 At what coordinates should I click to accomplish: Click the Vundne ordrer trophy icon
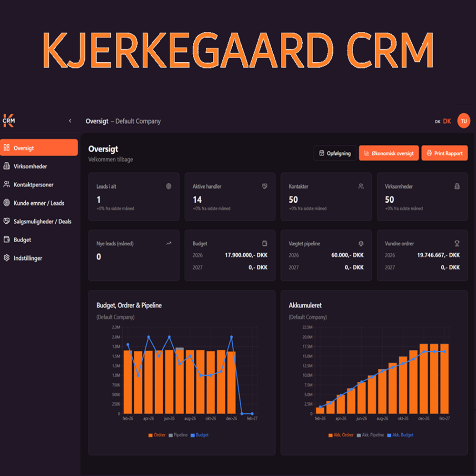(x=457, y=243)
